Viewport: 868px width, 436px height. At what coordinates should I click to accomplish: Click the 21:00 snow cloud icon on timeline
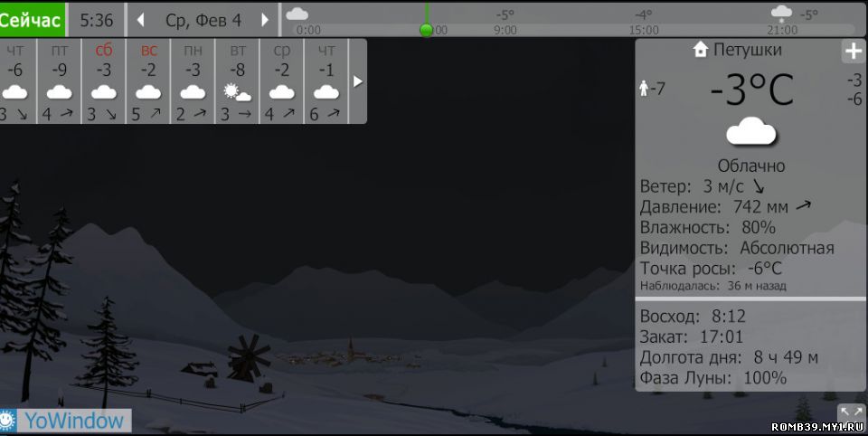(781, 14)
